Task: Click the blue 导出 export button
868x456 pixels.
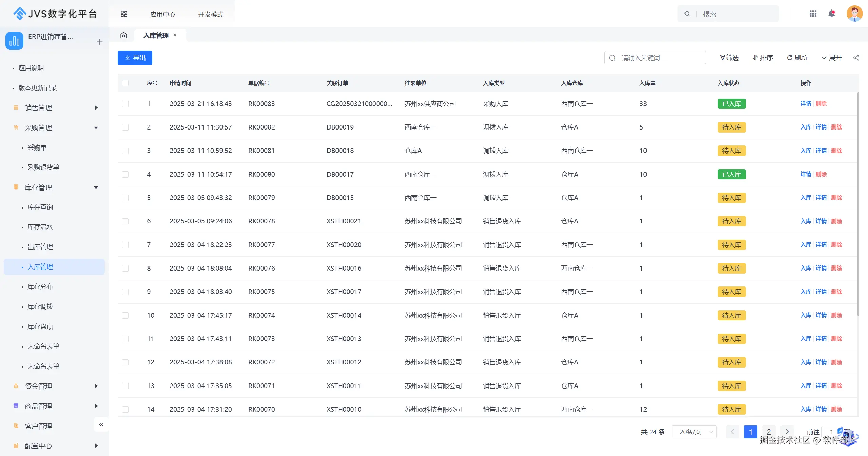Action: click(x=135, y=58)
